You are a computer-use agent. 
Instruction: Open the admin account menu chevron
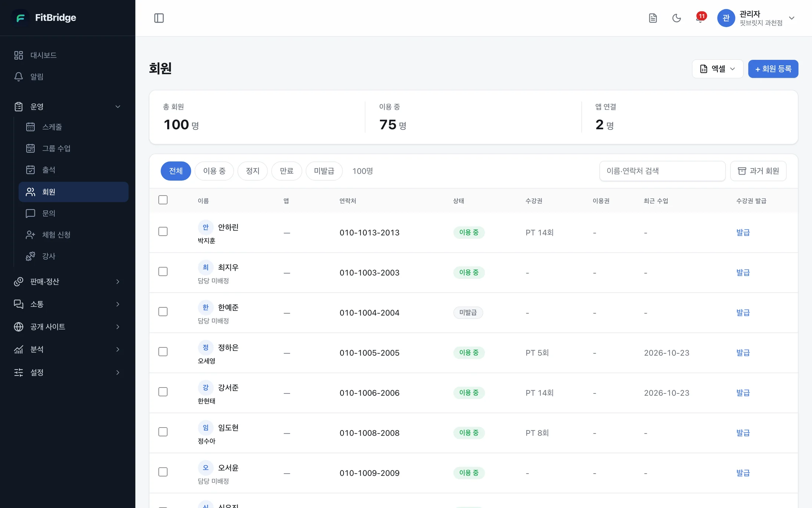coord(791,18)
